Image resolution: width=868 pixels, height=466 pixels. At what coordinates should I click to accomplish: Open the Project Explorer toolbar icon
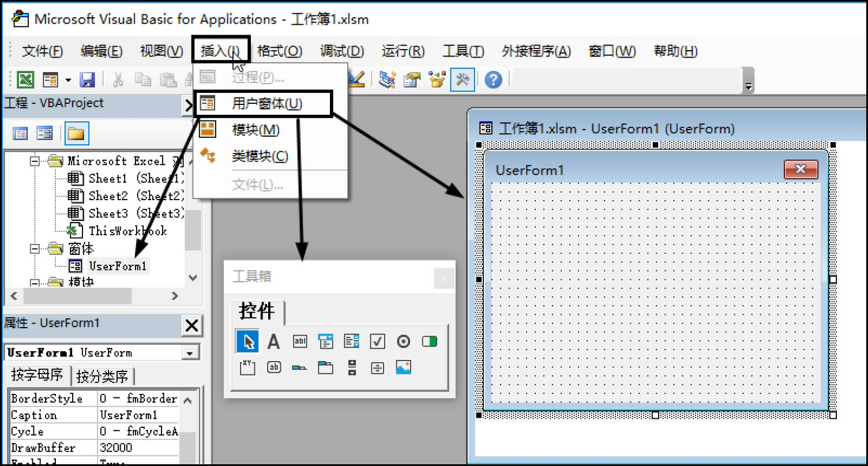(x=386, y=80)
